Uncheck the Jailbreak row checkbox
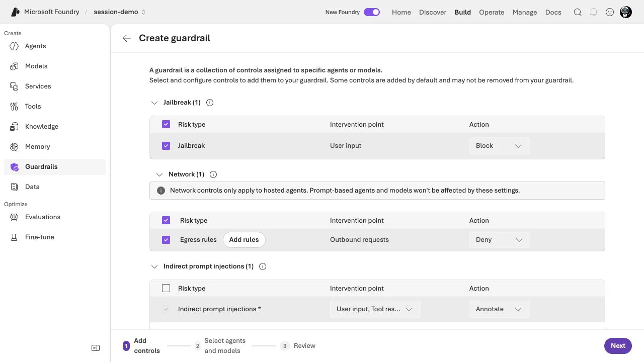This screenshot has height=362, width=644. pyautogui.click(x=166, y=146)
